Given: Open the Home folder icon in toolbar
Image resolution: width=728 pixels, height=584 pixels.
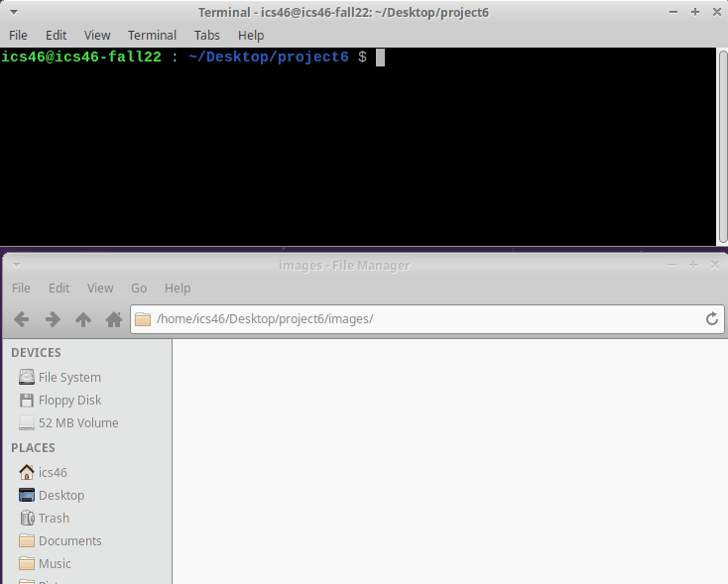Looking at the screenshot, I should pos(114,319).
